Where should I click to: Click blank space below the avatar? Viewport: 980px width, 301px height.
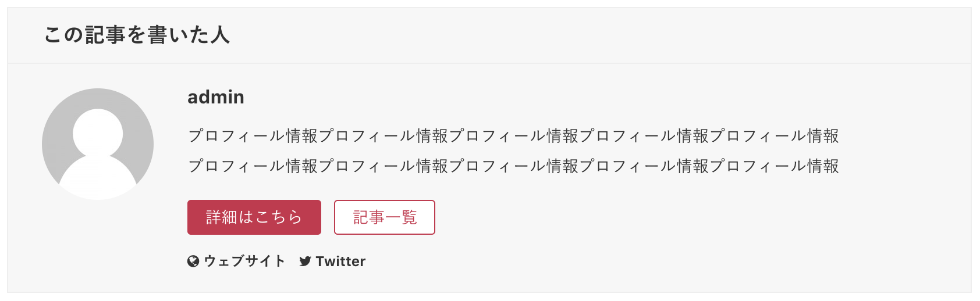tap(98, 244)
